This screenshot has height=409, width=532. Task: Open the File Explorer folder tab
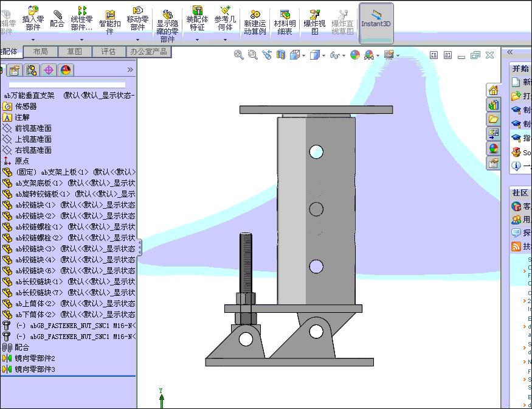pyautogui.click(x=493, y=119)
